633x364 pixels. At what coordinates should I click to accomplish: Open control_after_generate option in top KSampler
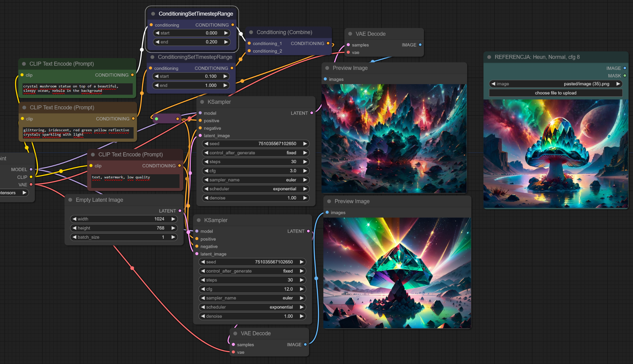256,153
